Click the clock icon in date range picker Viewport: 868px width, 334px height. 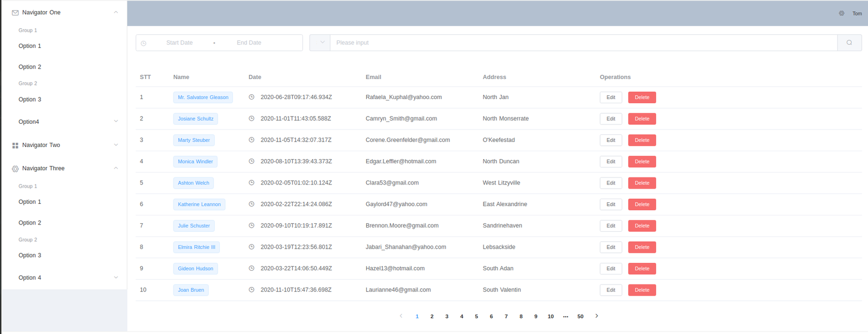pos(144,43)
